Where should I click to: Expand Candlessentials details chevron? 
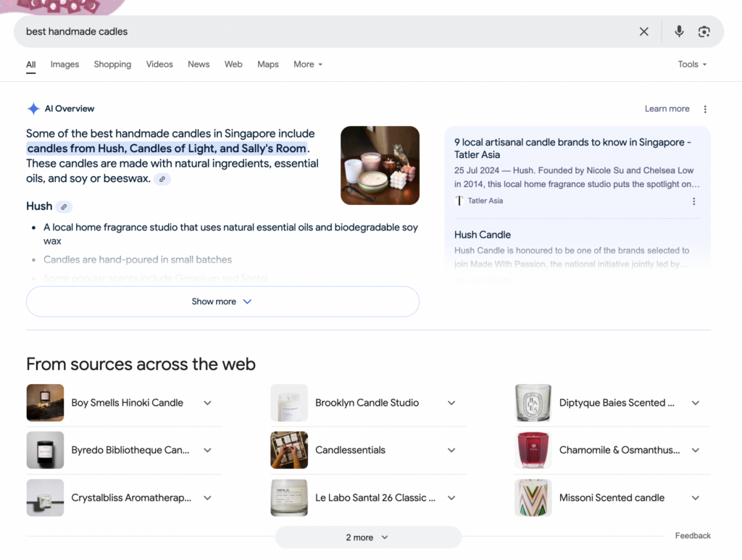pyautogui.click(x=451, y=451)
